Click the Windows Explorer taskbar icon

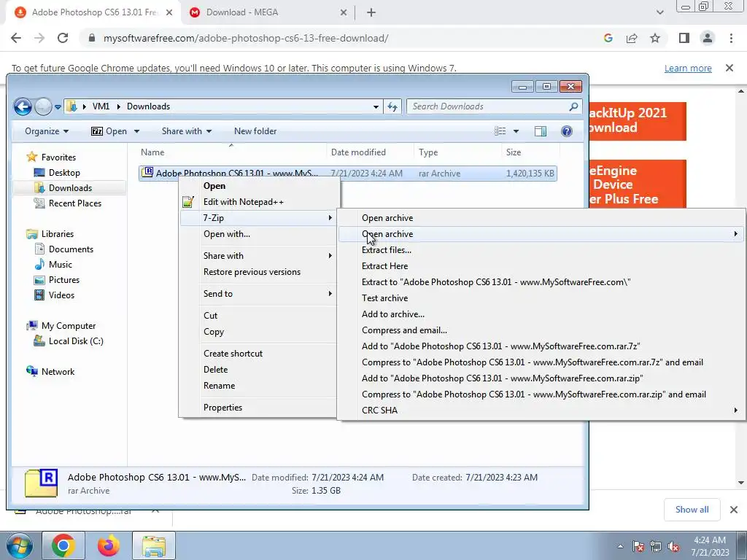(153, 545)
